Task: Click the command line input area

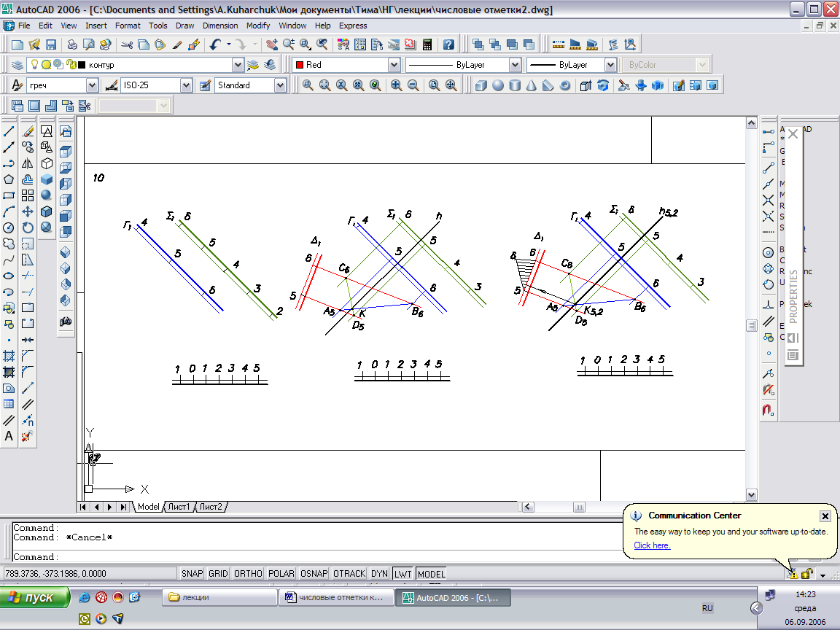Action: click(316, 556)
